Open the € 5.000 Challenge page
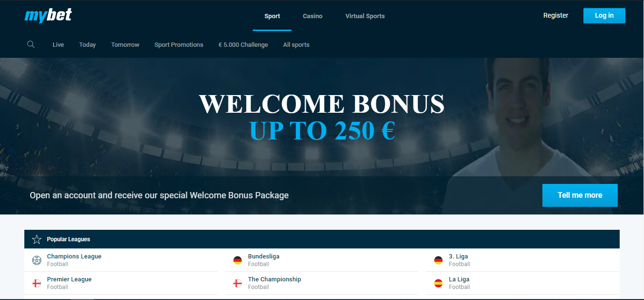Image resolution: width=644 pixels, height=300 pixels. tap(243, 45)
